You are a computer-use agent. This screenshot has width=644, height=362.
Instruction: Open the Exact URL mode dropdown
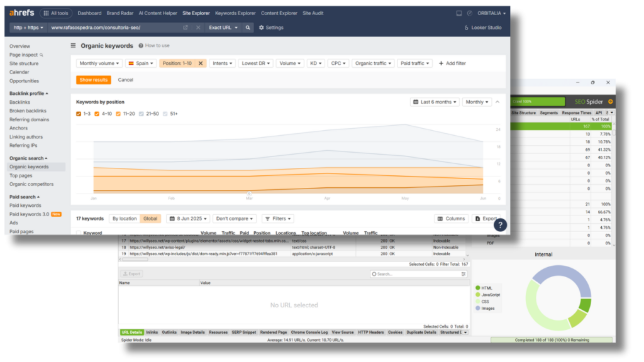223,28
